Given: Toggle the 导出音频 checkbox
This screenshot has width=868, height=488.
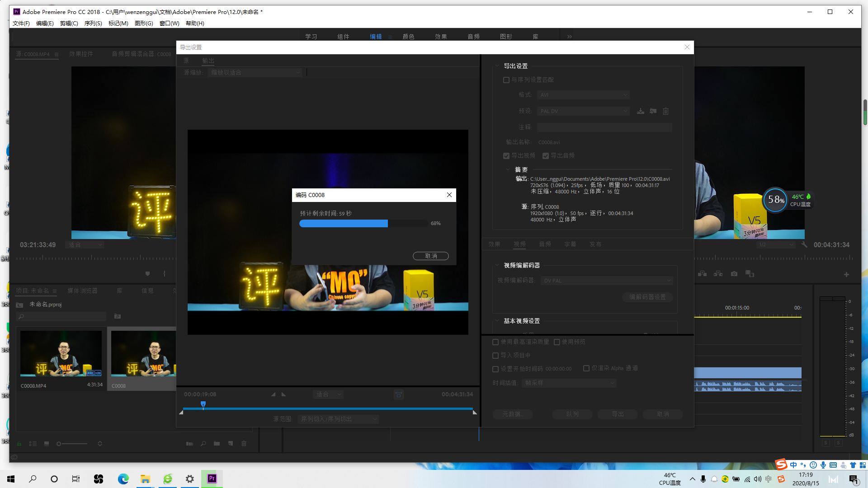Looking at the screenshot, I should [546, 156].
